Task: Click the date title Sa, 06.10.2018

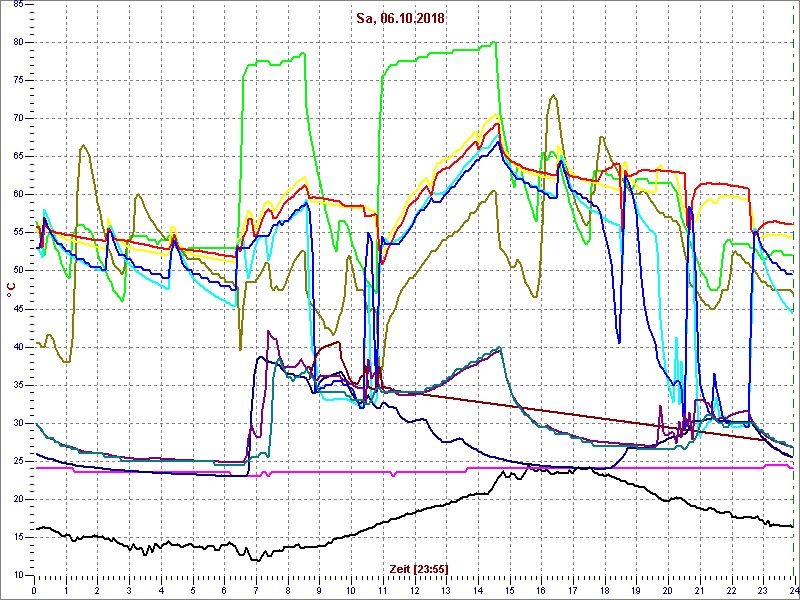Action: 401,19
